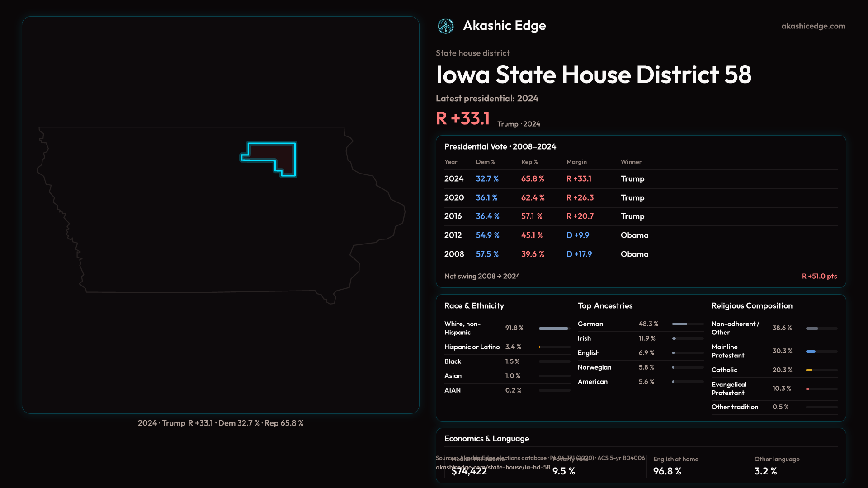Click the Evangelical Protestant red dot indicator
Image resolution: width=868 pixels, height=488 pixels.
click(807, 389)
